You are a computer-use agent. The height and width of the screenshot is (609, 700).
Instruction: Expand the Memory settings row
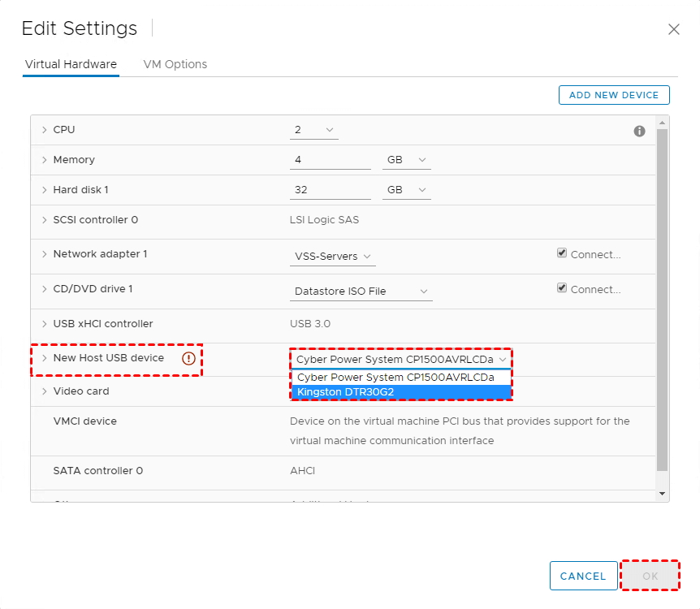44,160
